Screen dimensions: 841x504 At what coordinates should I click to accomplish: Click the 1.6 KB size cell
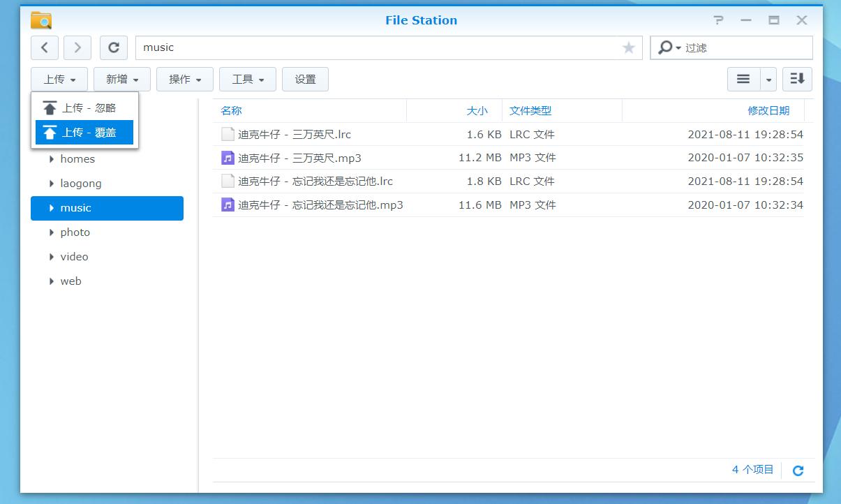click(x=484, y=134)
